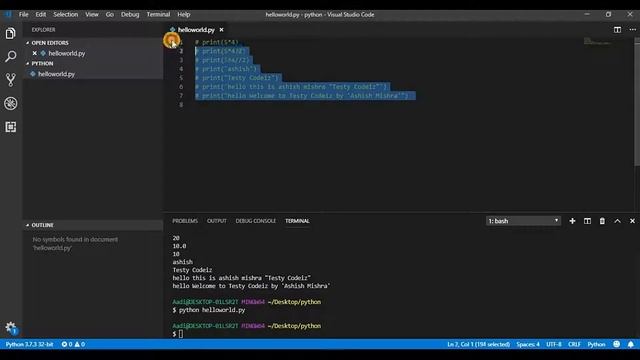The width and height of the screenshot is (640, 360).
Task: Maximize the terminal panel size
Action: tap(617, 221)
